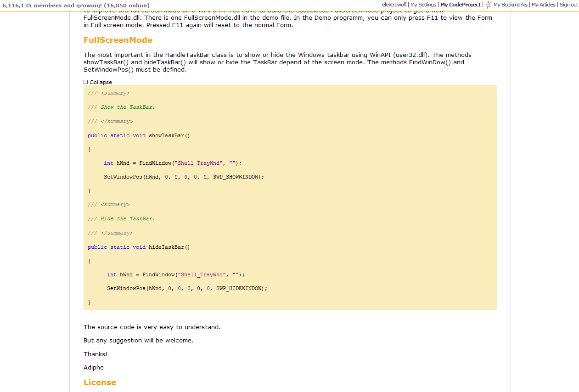
Task: Click the FullScreenMode section heading
Action: tap(118, 40)
